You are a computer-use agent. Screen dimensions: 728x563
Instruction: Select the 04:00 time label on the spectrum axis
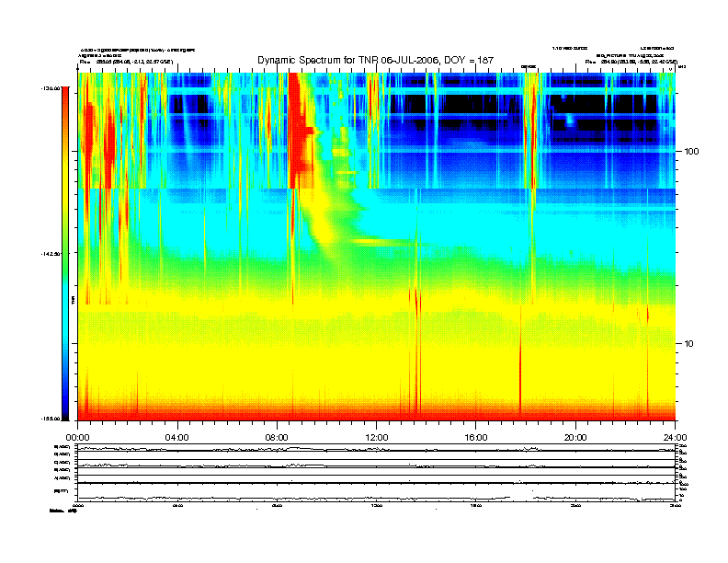(x=177, y=438)
